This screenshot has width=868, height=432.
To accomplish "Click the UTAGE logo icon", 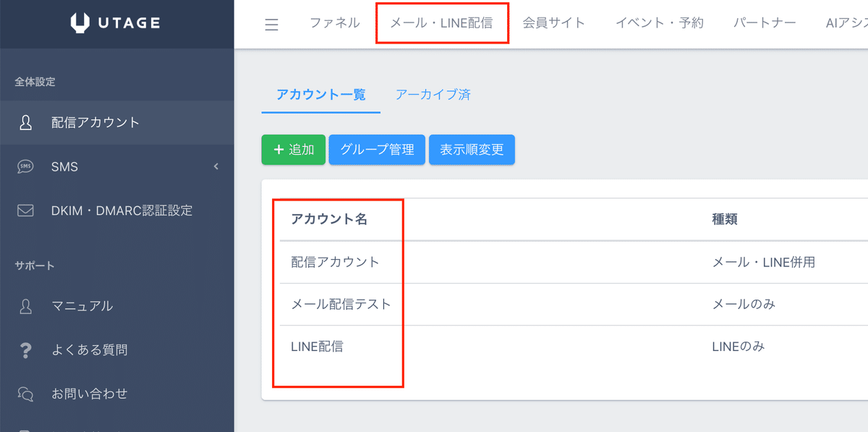I will pyautogui.click(x=80, y=24).
